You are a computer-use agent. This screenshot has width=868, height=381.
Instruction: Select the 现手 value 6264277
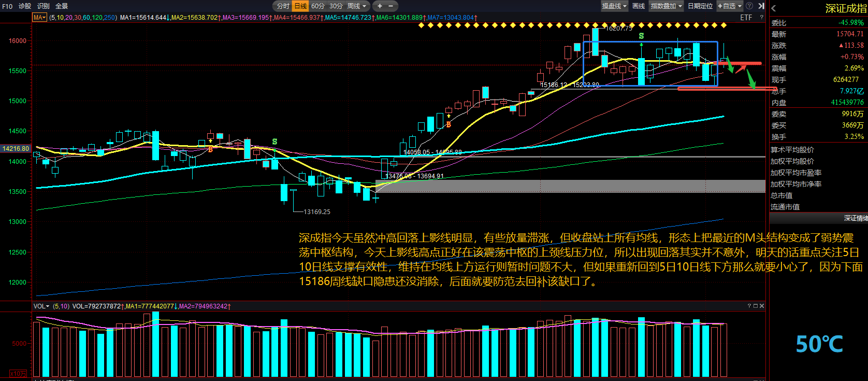click(x=846, y=80)
